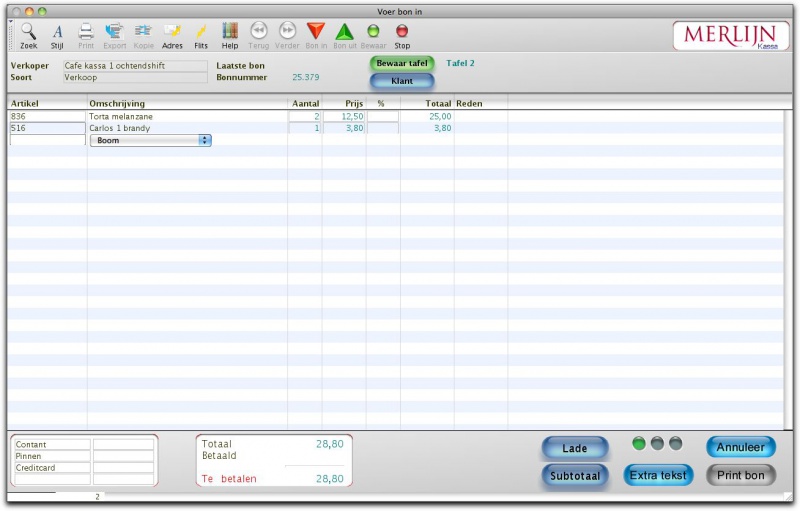800x511 pixels.
Task: Click the Extra tekst button
Action: click(x=658, y=475)
